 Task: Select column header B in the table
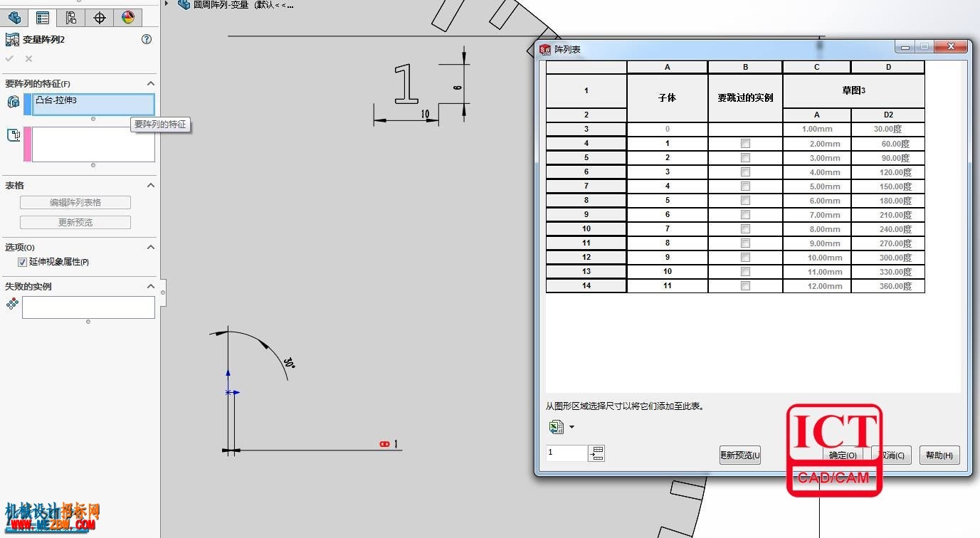tap(745, 67)
